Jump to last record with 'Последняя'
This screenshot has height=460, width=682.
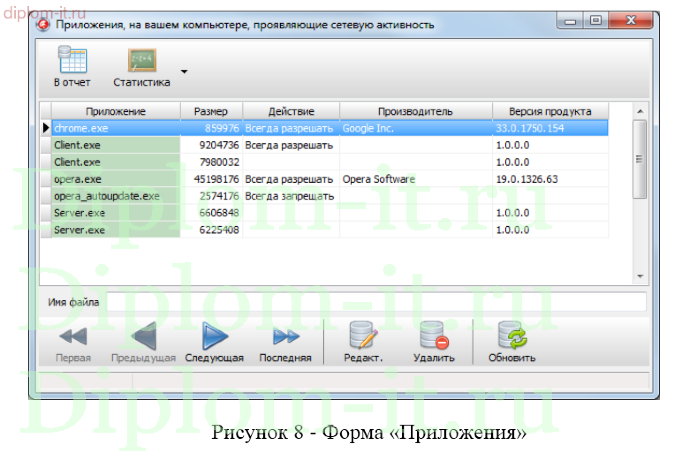click(285, 337)
